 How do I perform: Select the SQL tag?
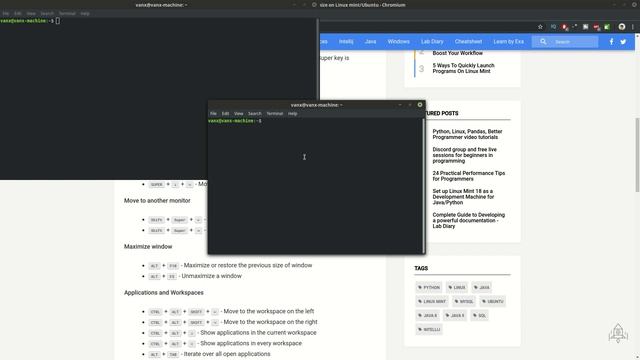pos(479,316)
